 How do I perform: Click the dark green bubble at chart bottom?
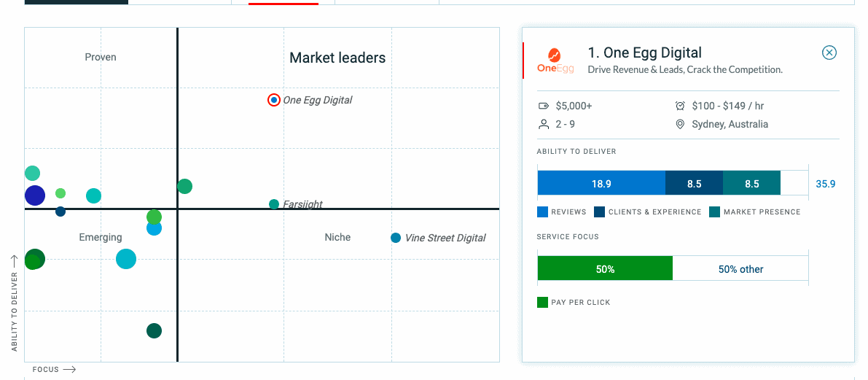coord(154,330)
